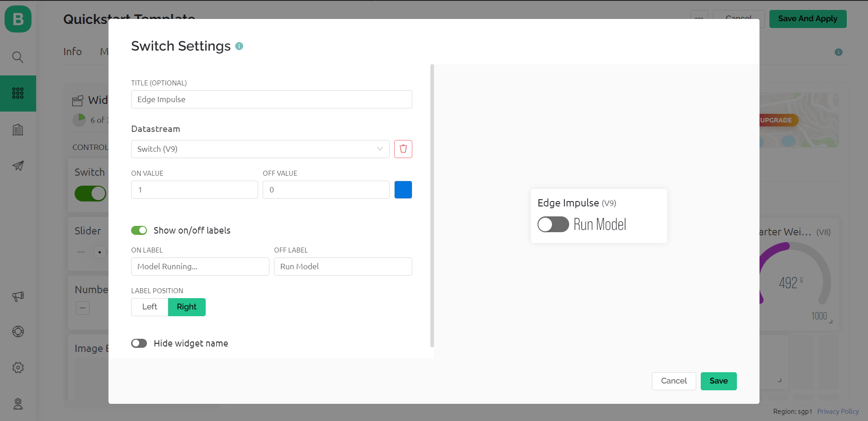Click the Title (Optional) input field
Viewport: 868px width, 421px height.
[272, 99]
